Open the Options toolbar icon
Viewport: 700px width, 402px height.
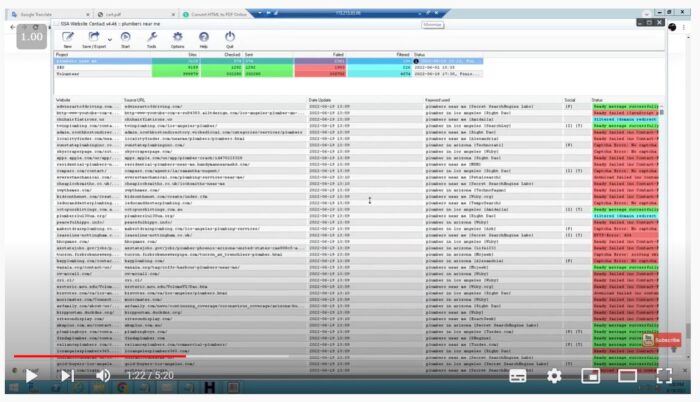(177, 37)
